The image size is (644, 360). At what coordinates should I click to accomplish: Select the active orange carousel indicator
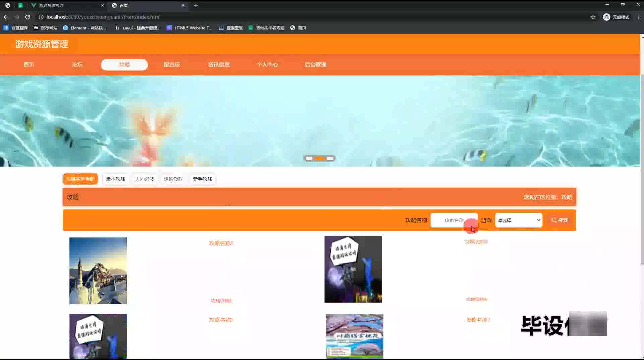(320, 158)
